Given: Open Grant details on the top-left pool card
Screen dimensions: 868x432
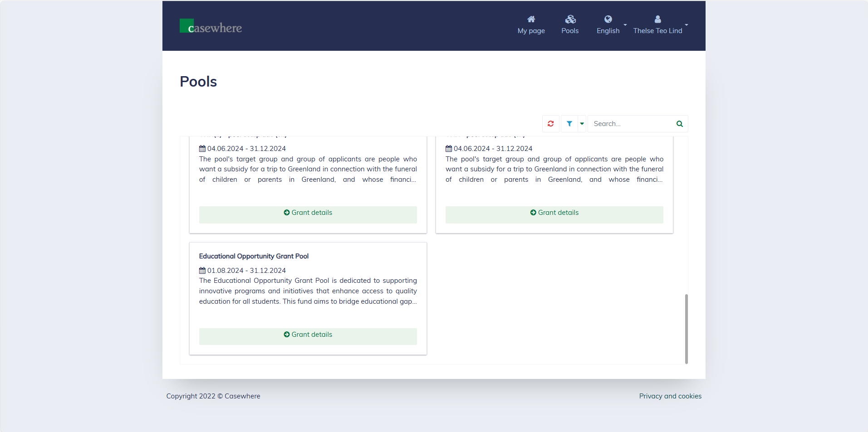Looking at the screenshot, I should coord(308,213).
